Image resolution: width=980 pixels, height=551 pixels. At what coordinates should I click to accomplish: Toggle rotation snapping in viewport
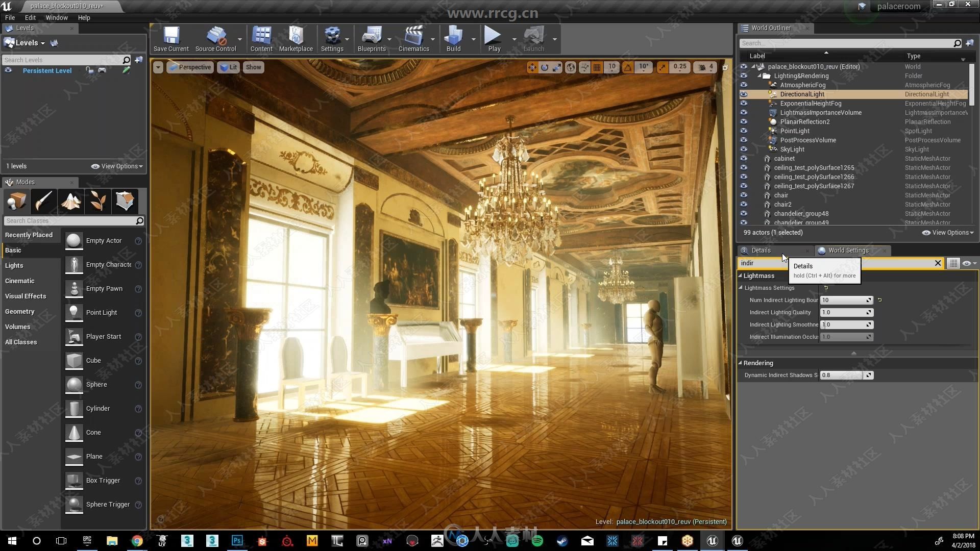click(x=628, y=67)
